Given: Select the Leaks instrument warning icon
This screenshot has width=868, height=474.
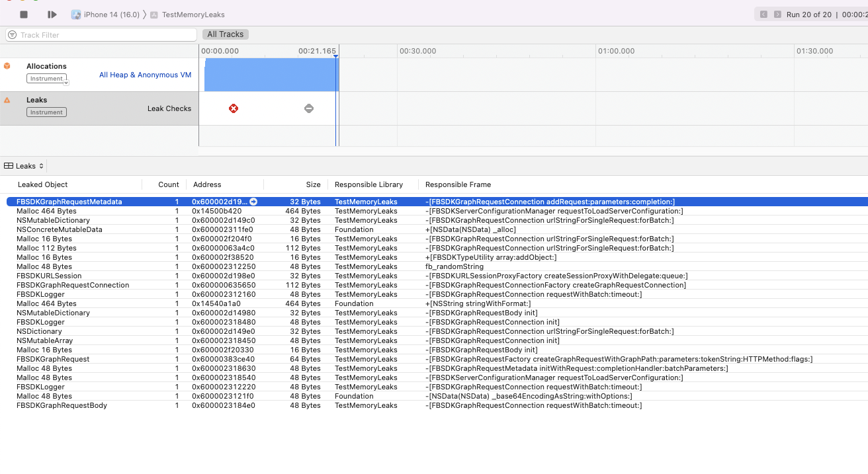Looking at the screenshot, I should pyautogui.click(x=7, y=100).
